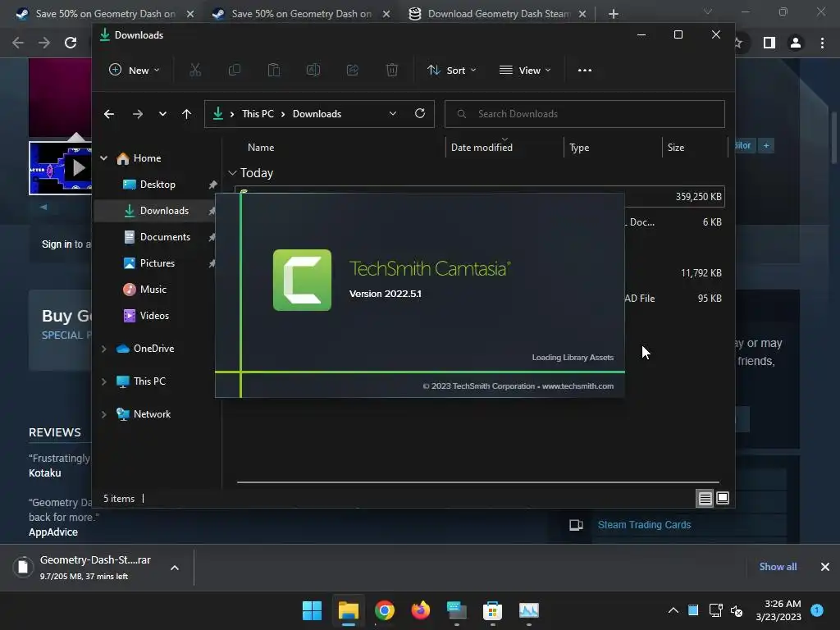Image resolution: width=840 pixels, height=630 pixels.
Task: Expand the This PC tree node
Action: pyautogui.click(x=104, y=381)
